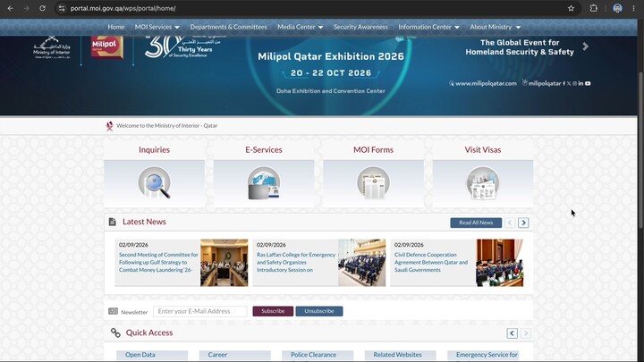Click the Subscribe button

pos(273,311)
